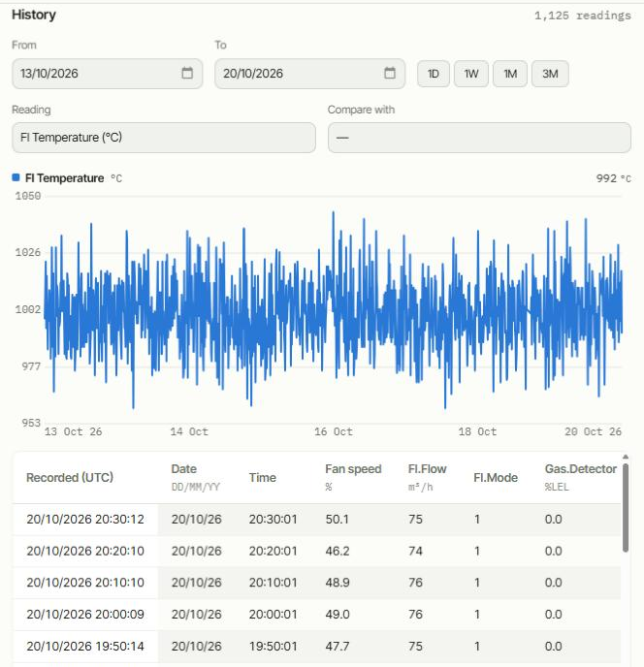Select the 1M range button

click(510, 74)
